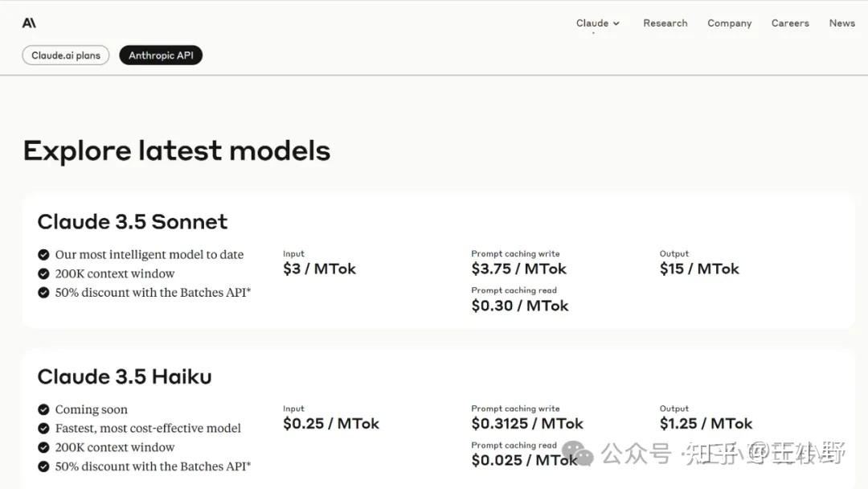
Task: Click checkmark beside Haiku's 50% Batches discount
Action: 43,466
